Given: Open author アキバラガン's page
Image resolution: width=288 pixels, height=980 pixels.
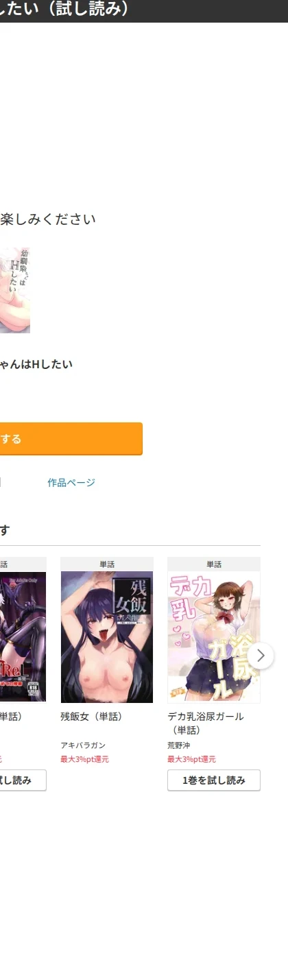Looking at the screenshot, I should (83, 745).
